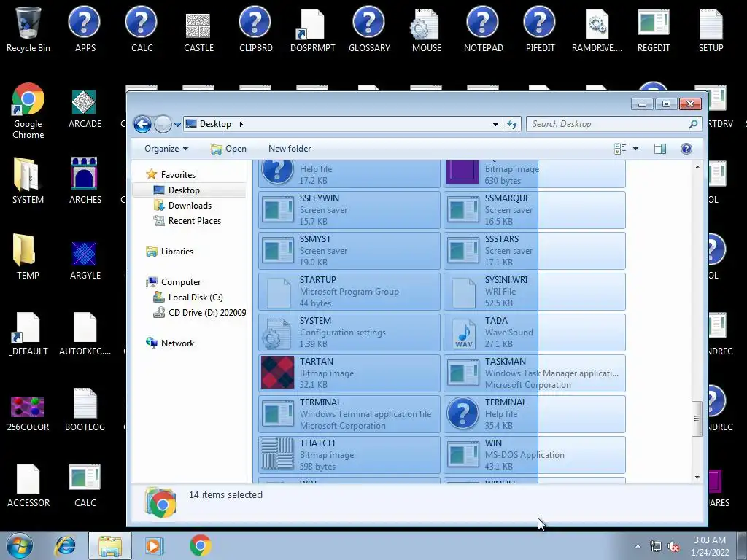Select the GLOSSARY help desktop icon
This screenshot has height=560, width=747.
[x=369, y=29]
